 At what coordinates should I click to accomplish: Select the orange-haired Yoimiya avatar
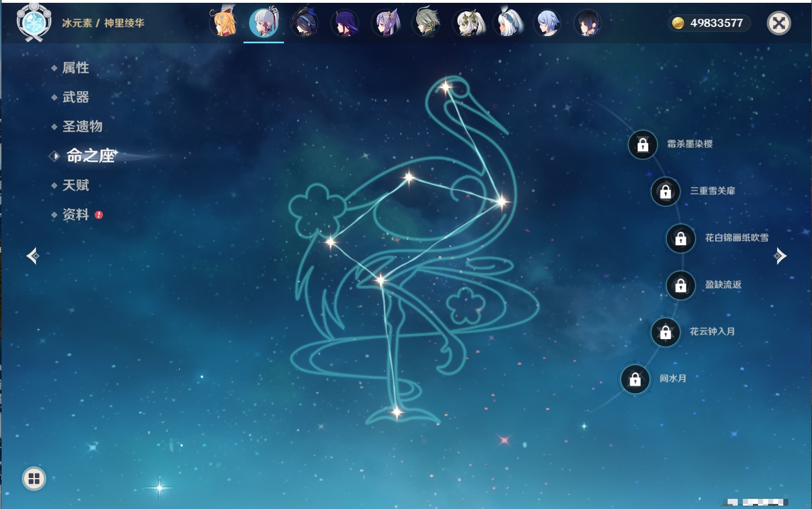223,23
